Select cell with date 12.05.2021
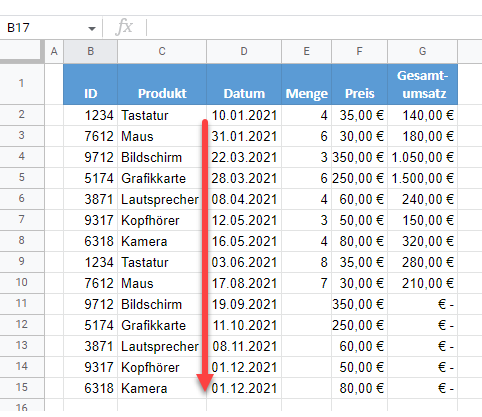 coord(244,220)
